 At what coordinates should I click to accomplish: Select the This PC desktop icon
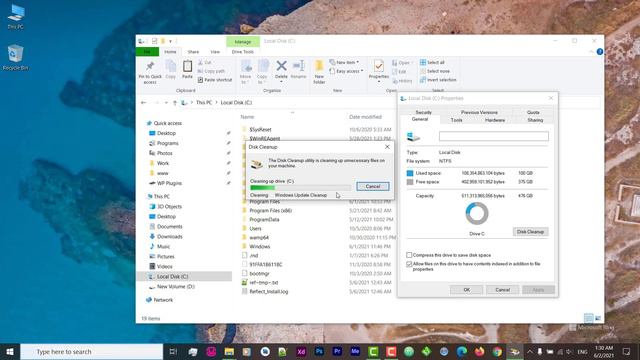(16, 17)
